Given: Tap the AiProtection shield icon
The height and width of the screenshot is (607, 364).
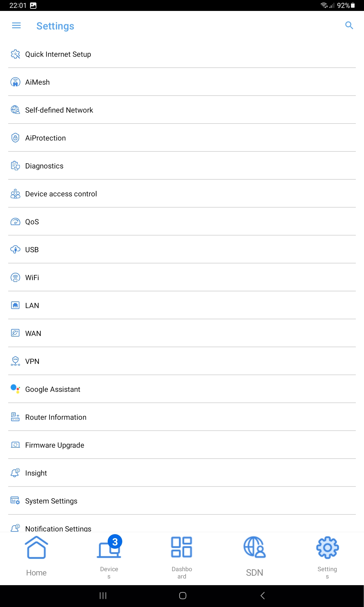Looking at the screenshot, I should [15, 138].
